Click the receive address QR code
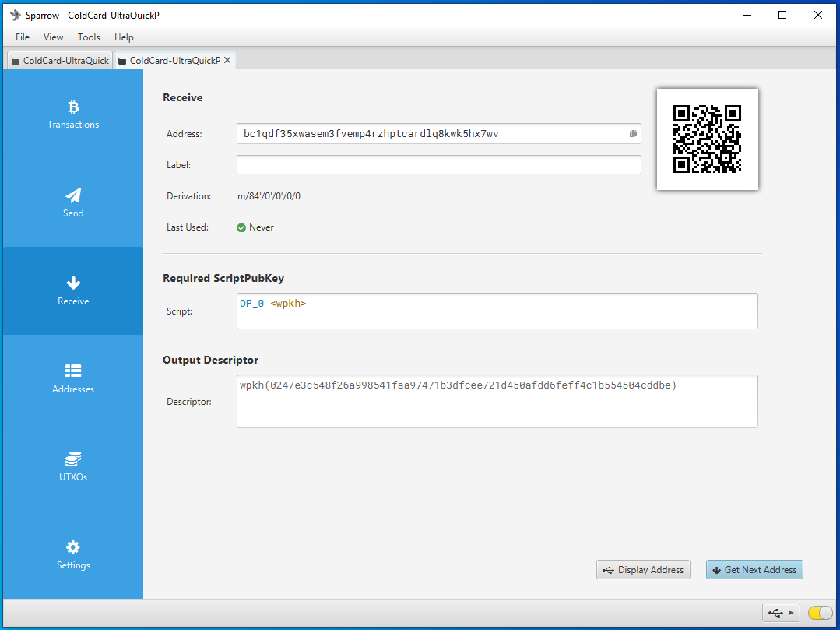This screenshot has width=840, height=630. (707, 139)
